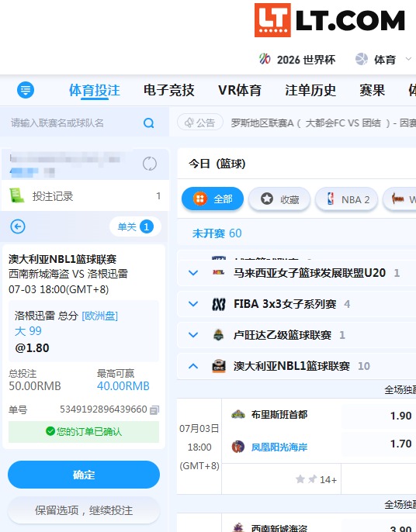Open 14+ more markets for the match
Viewport: 416px width, 532px height.
point(328,479)
